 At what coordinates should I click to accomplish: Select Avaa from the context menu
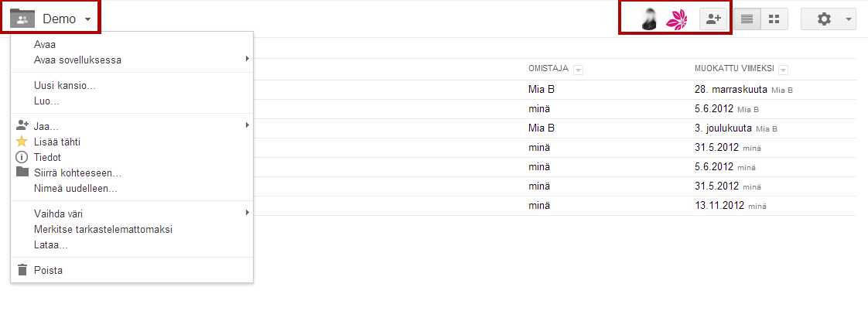(45, 44)
